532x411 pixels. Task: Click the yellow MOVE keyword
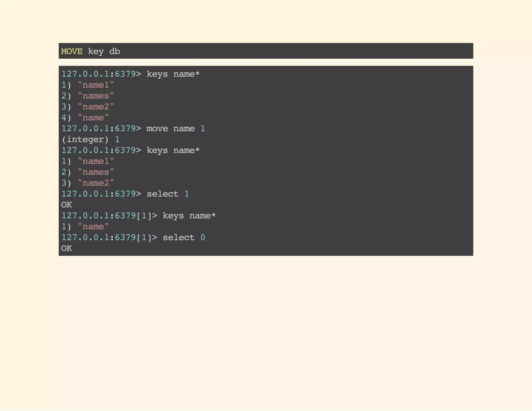coord(72,51)
